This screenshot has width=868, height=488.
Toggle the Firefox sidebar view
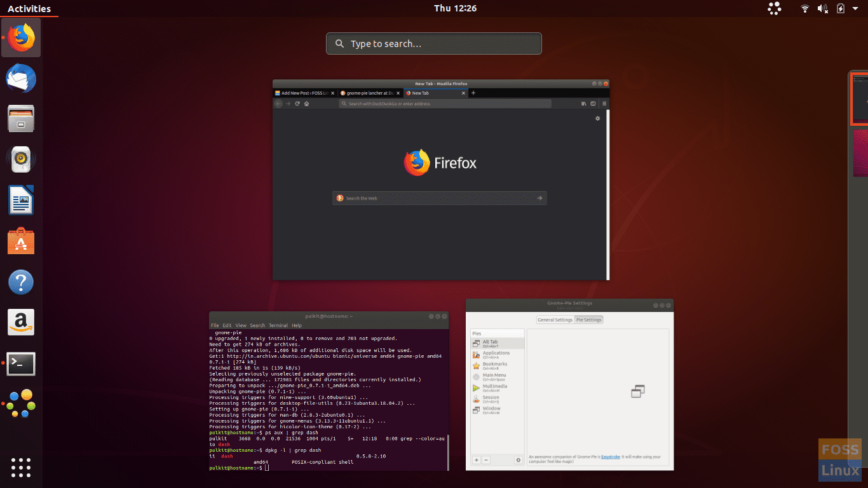pos(593,104)
